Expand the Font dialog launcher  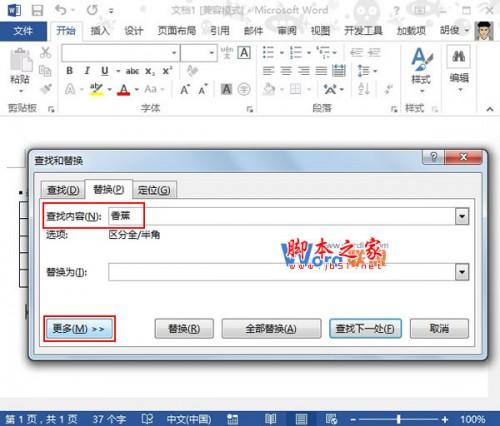pos(250,109)
